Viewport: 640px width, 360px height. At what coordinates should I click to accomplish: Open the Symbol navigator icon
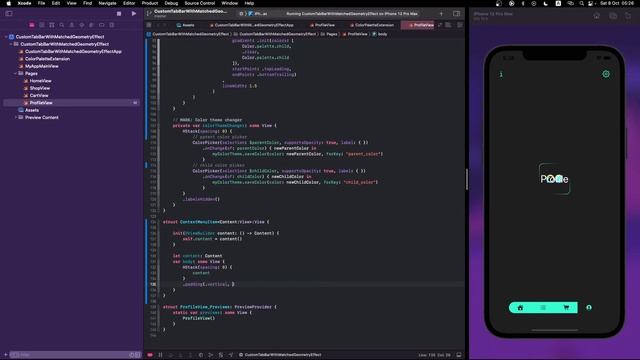(x=52, y=25)
